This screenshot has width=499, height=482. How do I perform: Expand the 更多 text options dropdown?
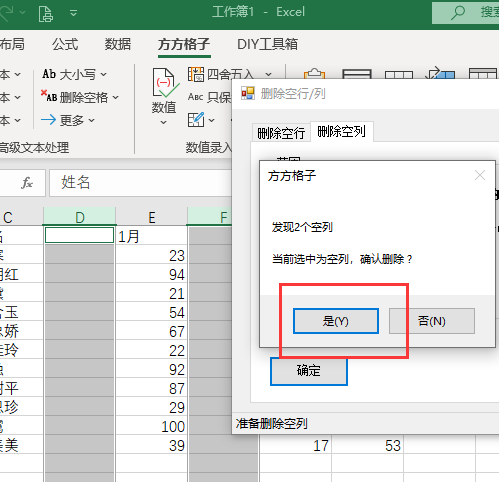(x=92, y=120)
